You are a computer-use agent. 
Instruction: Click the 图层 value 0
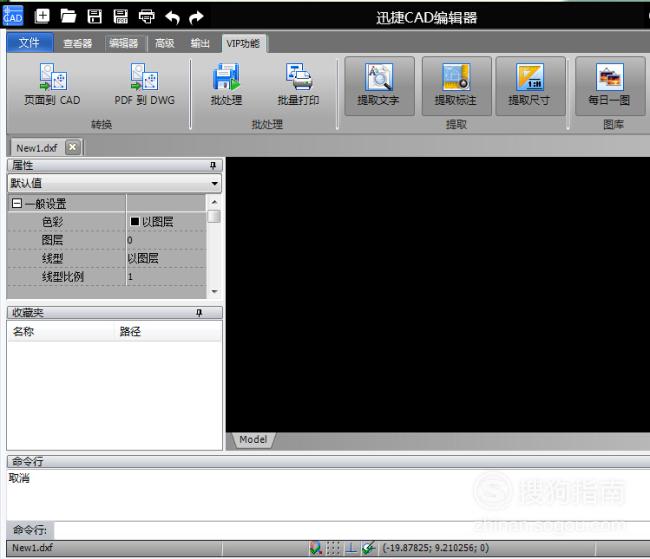click(130, 240)
